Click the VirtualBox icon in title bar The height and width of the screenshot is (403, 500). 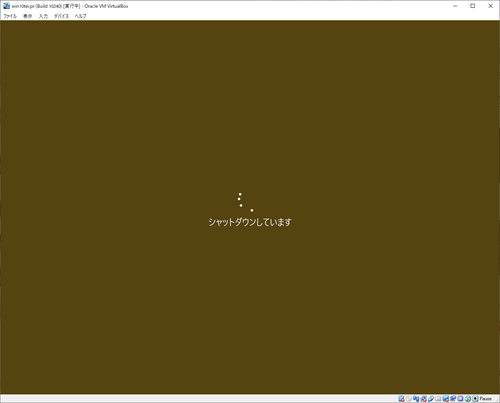[6, 6]
